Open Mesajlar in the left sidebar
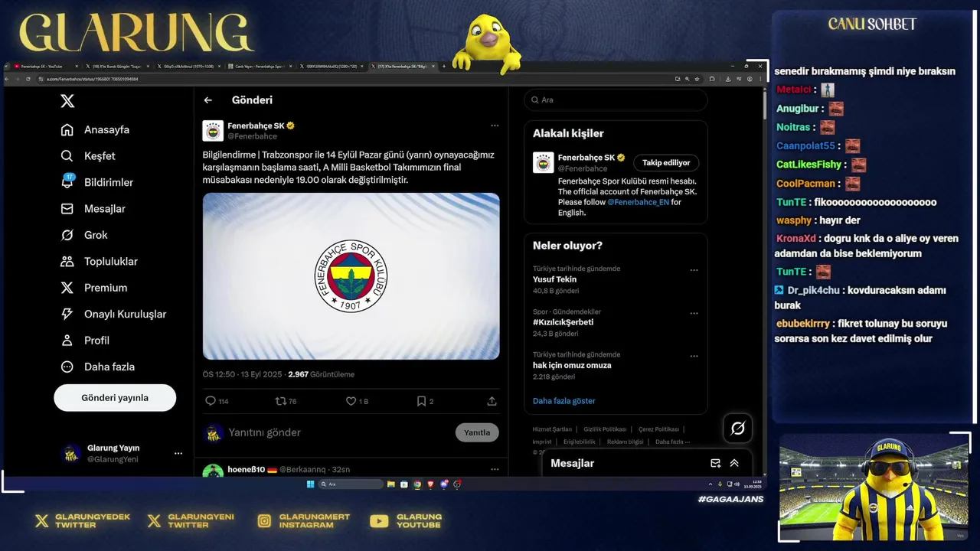Image resolution: width=980 pixels, height=551 pixels. coord(93,209)
